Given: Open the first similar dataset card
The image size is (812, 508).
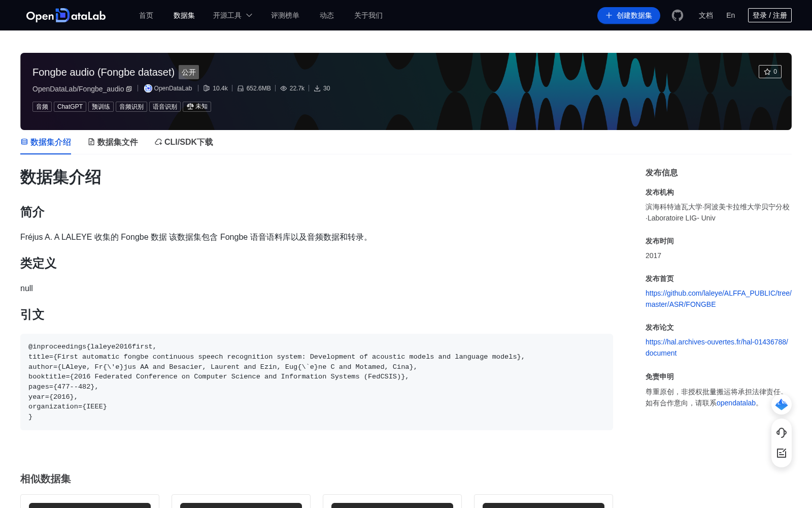Looking at the screenshot, I should click(x=90, y=501).
